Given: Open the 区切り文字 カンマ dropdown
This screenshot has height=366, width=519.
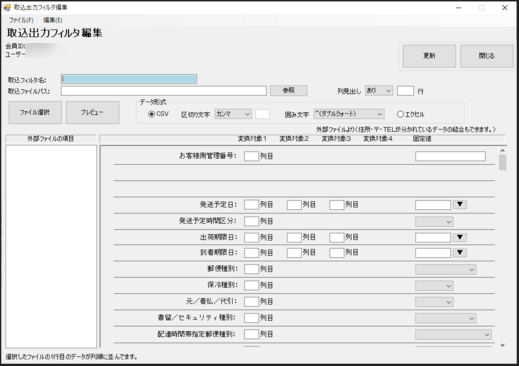Looking at the screenshot, I should coord(233,114).
